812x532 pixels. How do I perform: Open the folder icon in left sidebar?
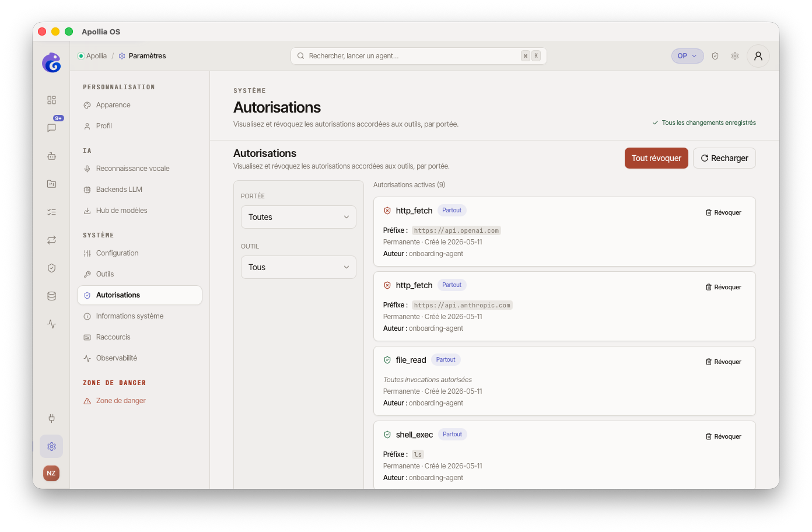51,184
